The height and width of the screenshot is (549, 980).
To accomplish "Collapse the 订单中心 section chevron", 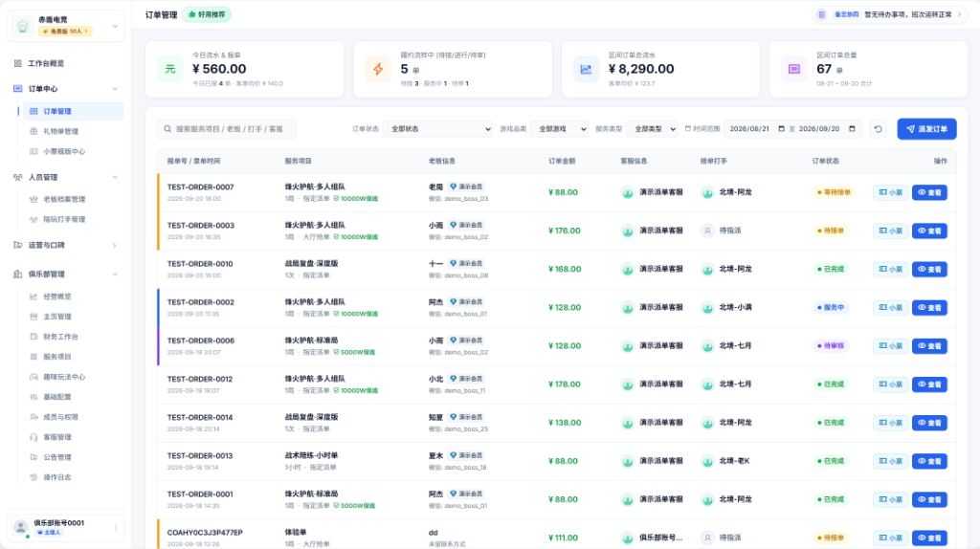I will point(115,89).
